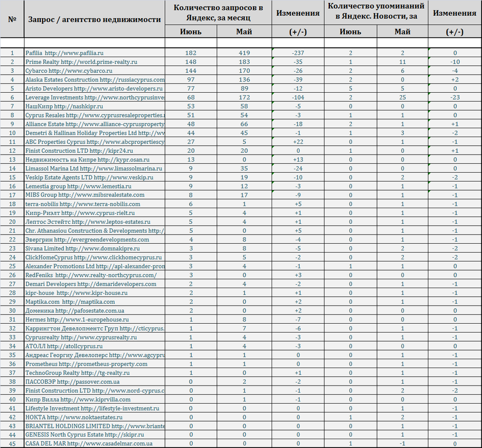Select the terra-nobilis cell
Screen dimensions: 482x448
(94, 204)
